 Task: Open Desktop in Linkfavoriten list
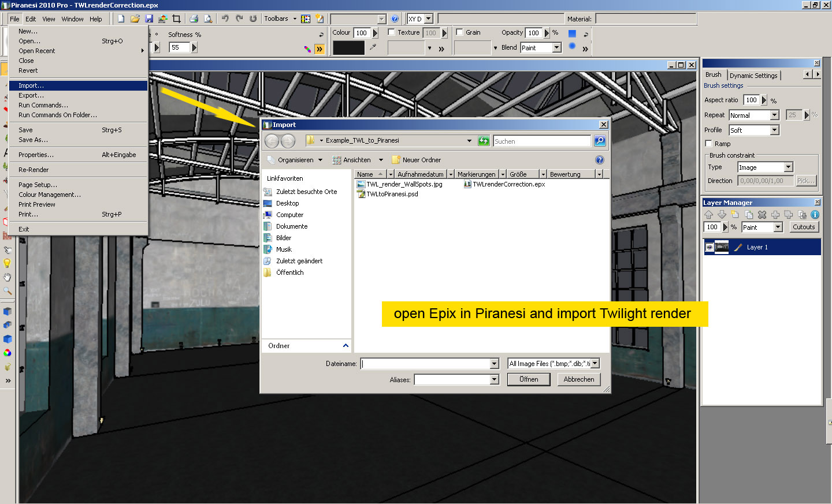[287, 203]
